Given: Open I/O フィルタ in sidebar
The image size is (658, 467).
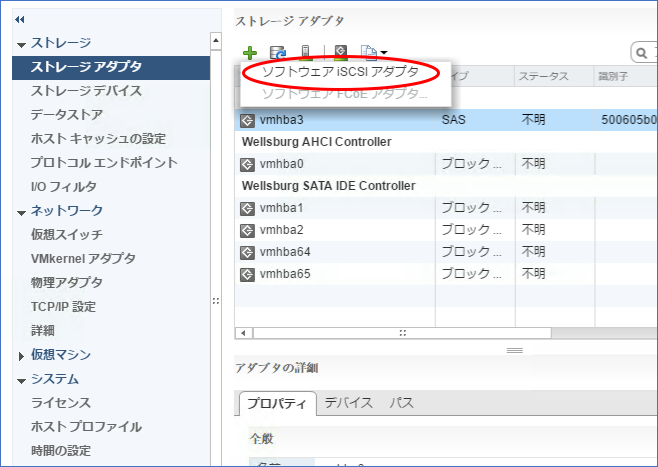Looking at the screenshot, I should point(64,186).
